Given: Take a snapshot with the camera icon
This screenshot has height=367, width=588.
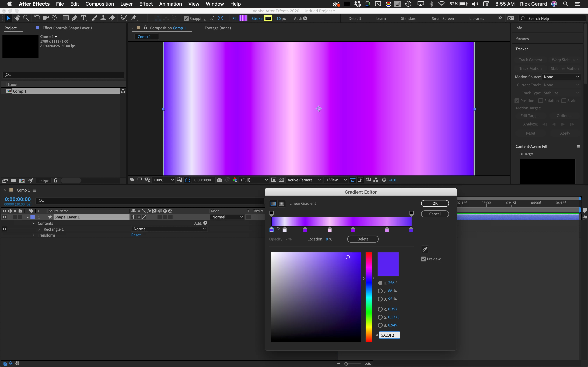Looking at the screenshot, I should [x=219, y=180].
